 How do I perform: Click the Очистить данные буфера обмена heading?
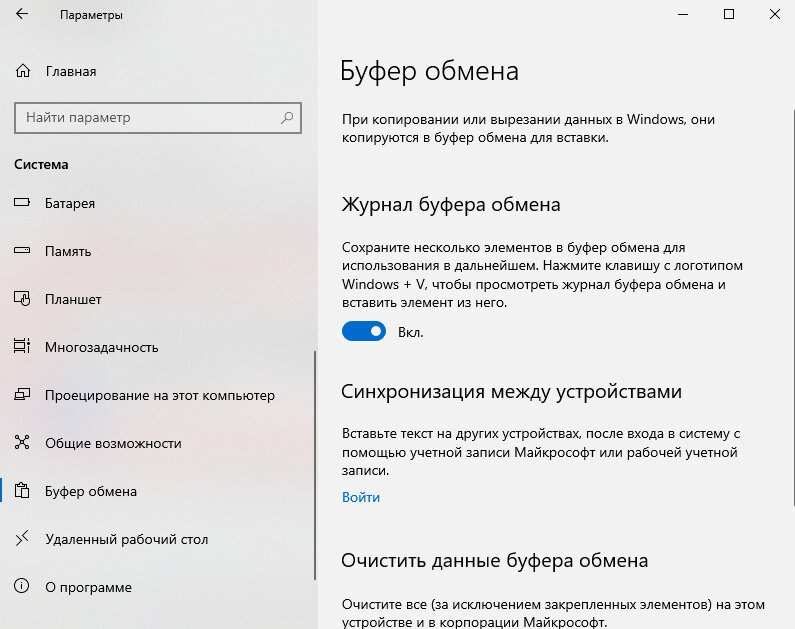click(494, 561)
